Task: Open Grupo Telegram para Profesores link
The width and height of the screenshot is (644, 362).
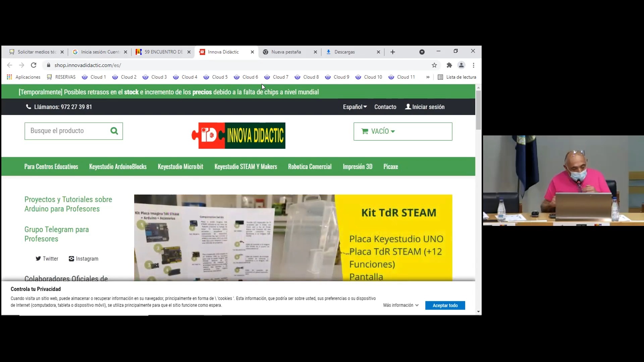Action: click(57, 234)
